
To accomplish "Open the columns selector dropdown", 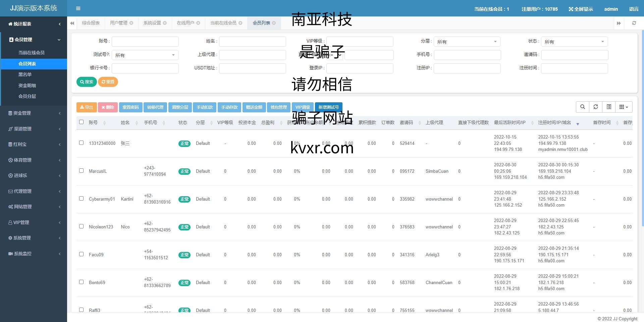I will point(624,107).
